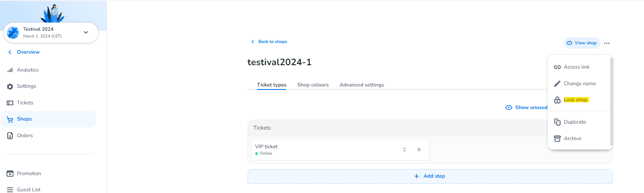Click the Promotion icon in sidebar
Screen dimensions: 644x193
click(x=10, y=173)
